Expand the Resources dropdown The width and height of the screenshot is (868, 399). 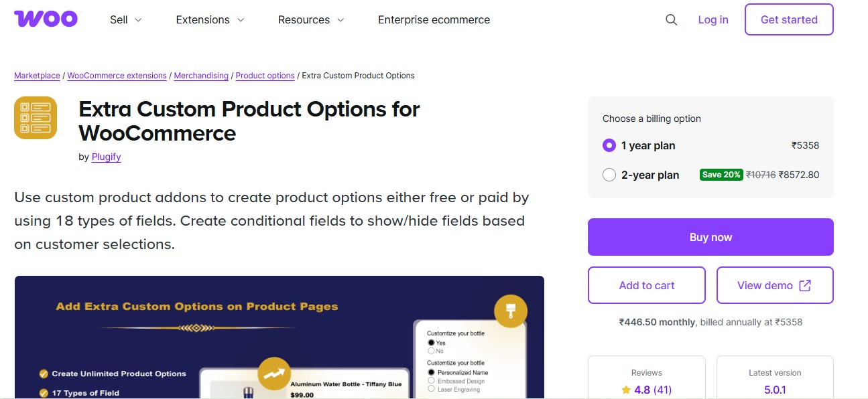point(310,20)
